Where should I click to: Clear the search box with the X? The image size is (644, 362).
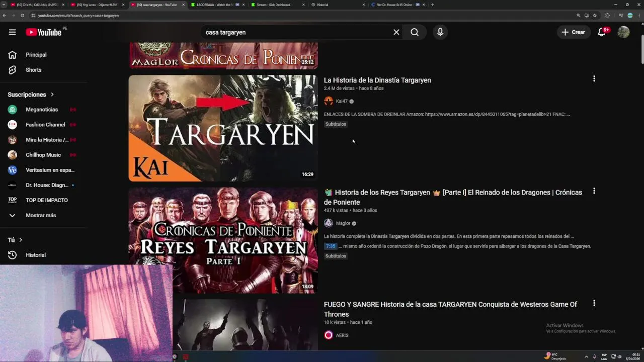coord(396,32)
